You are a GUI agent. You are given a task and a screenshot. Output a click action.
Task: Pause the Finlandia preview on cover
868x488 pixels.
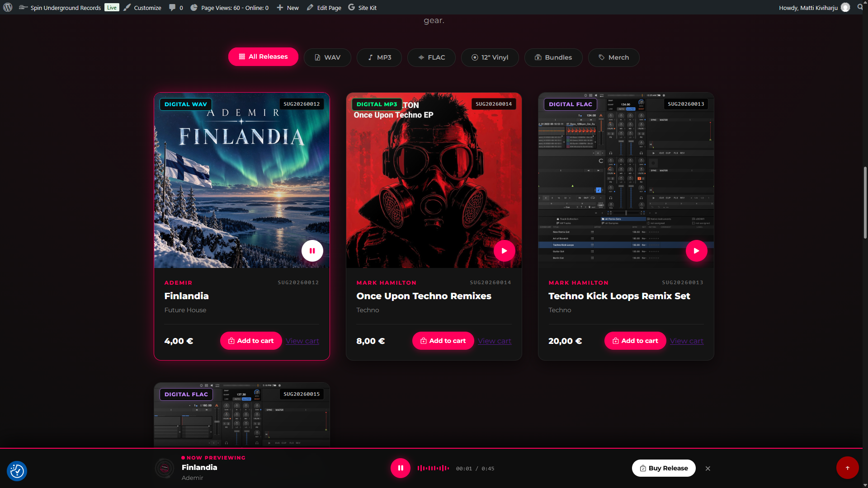point(312,251)
